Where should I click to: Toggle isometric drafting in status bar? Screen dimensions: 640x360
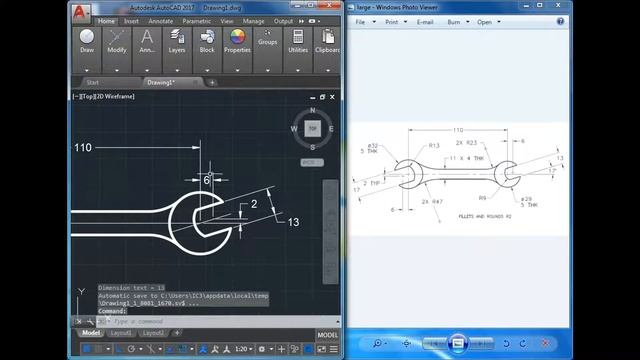pos(151,349)
